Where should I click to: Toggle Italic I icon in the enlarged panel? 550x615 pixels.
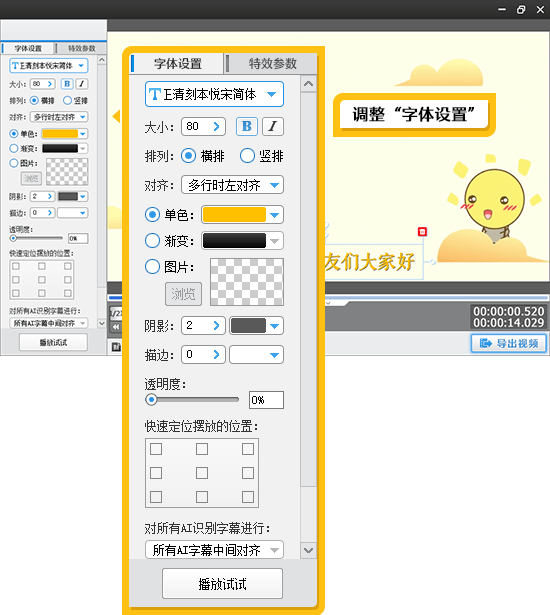[273, 126]
